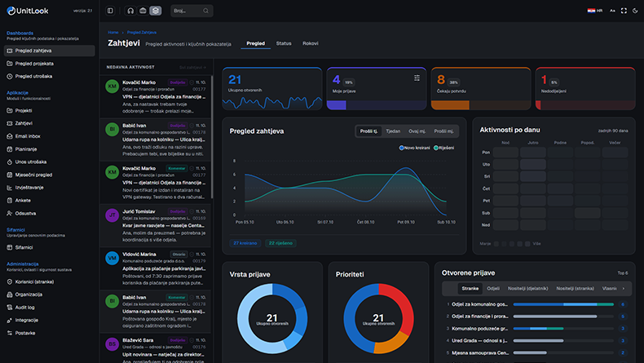Select the Odjeli tab in Otvorene prijave
Screen dimensions: 644x363
[493, 289]
